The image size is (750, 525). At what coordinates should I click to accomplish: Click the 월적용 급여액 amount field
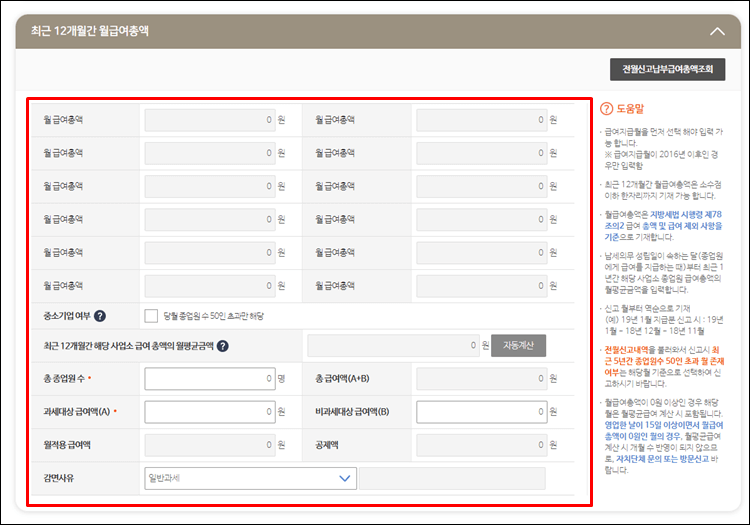point(210,445)
